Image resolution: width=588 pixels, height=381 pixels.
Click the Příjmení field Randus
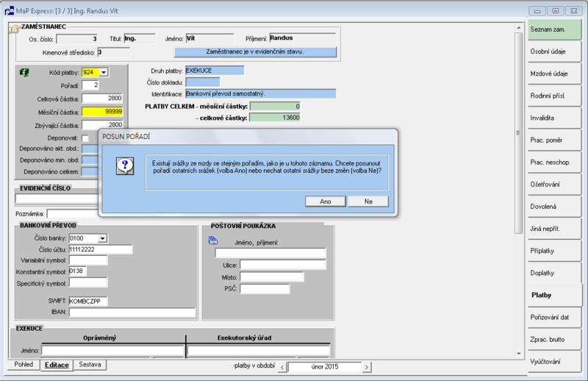click(x=302, y=38)
